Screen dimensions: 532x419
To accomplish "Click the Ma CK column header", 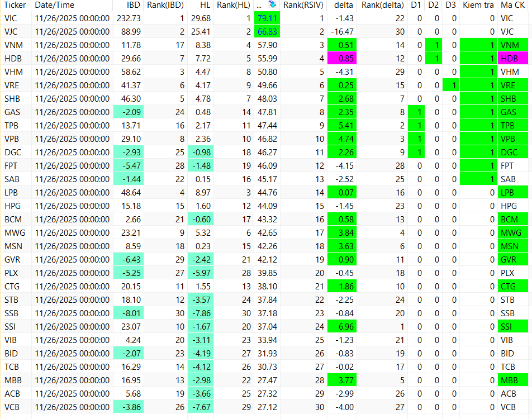I will pos(512,5).
